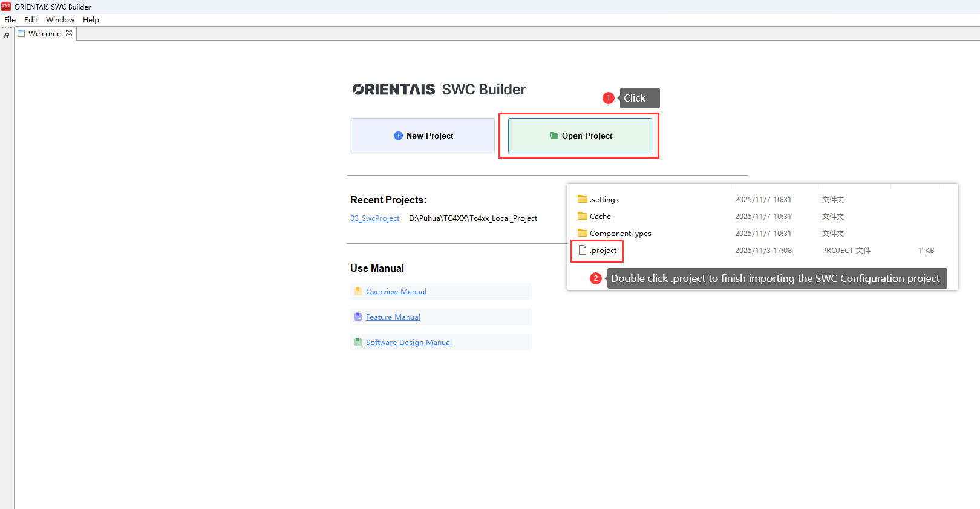Click the yellow document icon beside Overview Manual
Image resolution: width=980 pixels, height=509 pixels.
pos(358,291)
